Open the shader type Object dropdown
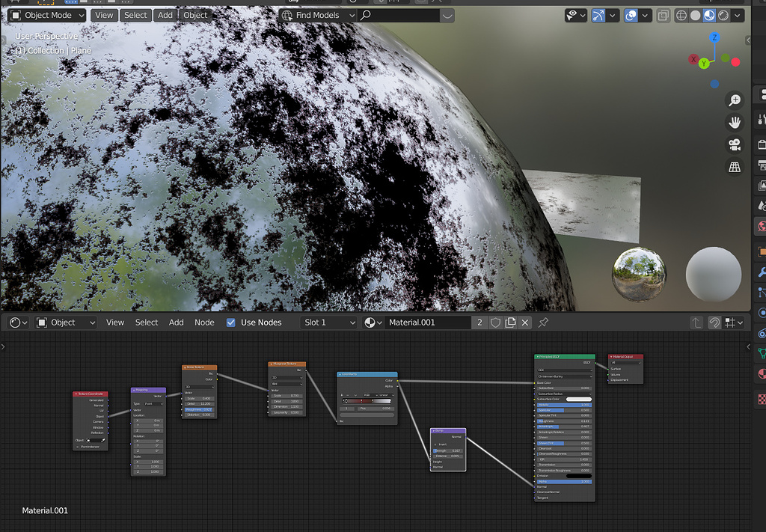Image resolution: width=766 pixels, height=532 pixels. 66,322
